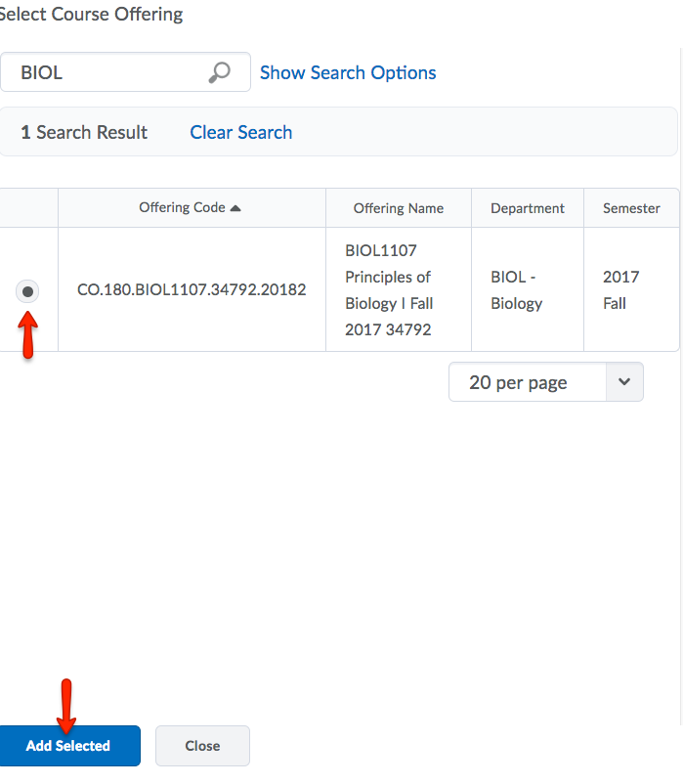Click the ascending sort arrow beside Offering Code

click(x=236, y=208)
